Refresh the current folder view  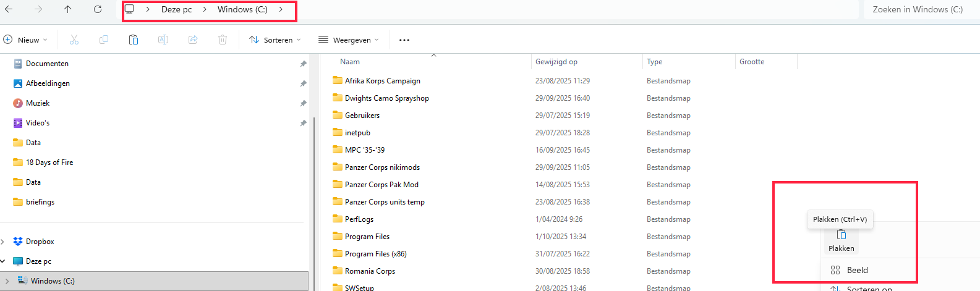(98, 9)
